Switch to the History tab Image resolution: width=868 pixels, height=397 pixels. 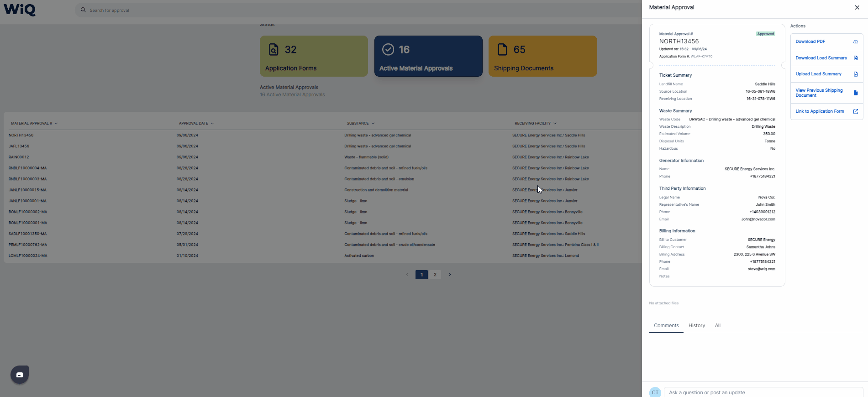click(x=697, y=325)
